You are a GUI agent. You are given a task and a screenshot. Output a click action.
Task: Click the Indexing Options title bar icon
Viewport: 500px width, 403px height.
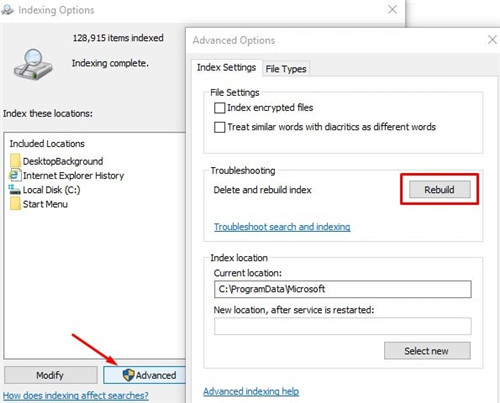(7, 10)
